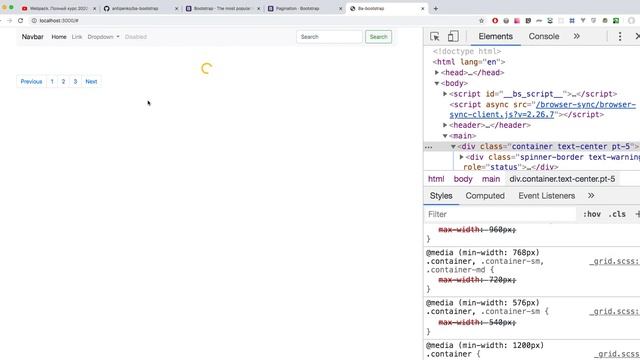Viewport: 640px width, 360px height.
Task: Expand the header element node
Action: (x=445, y=125)
